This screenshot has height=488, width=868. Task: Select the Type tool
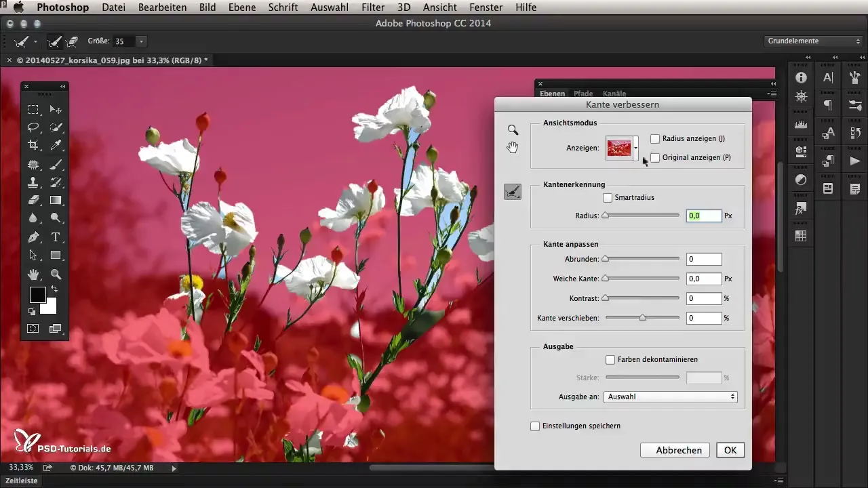pyautogui.click(x=56, y=237)
